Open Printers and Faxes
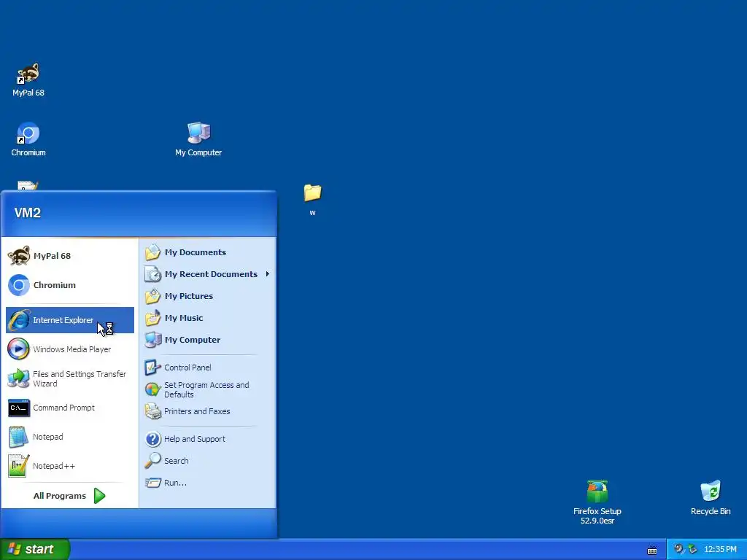The width and height of the screenshot is (747, 560). 208,411
